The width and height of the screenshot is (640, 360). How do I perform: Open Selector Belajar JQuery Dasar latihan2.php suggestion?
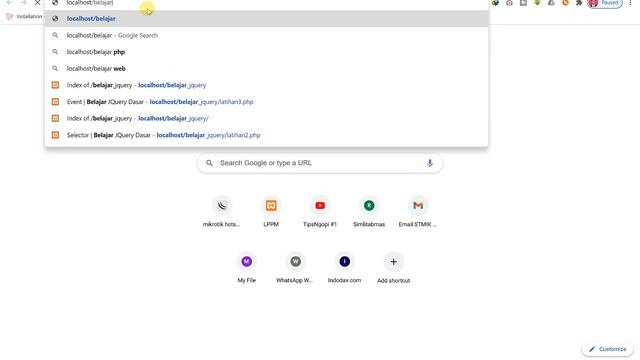[x=266, y=135]
